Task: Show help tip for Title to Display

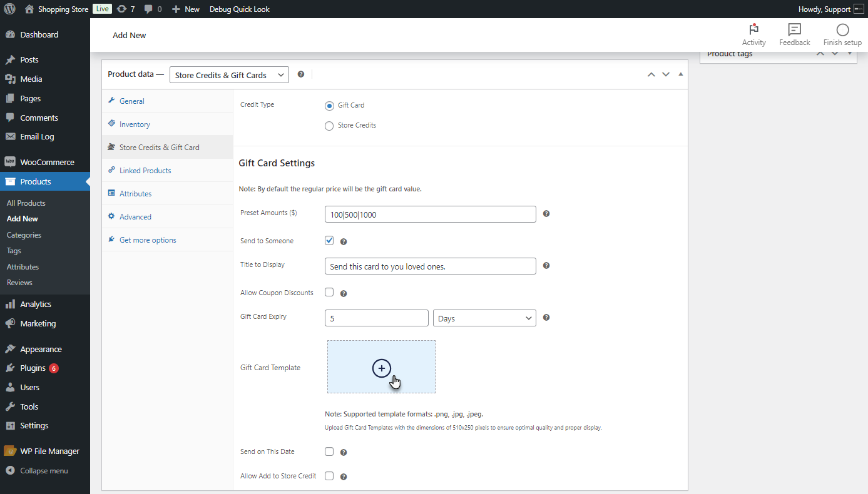Action: (x=546, y=266)
